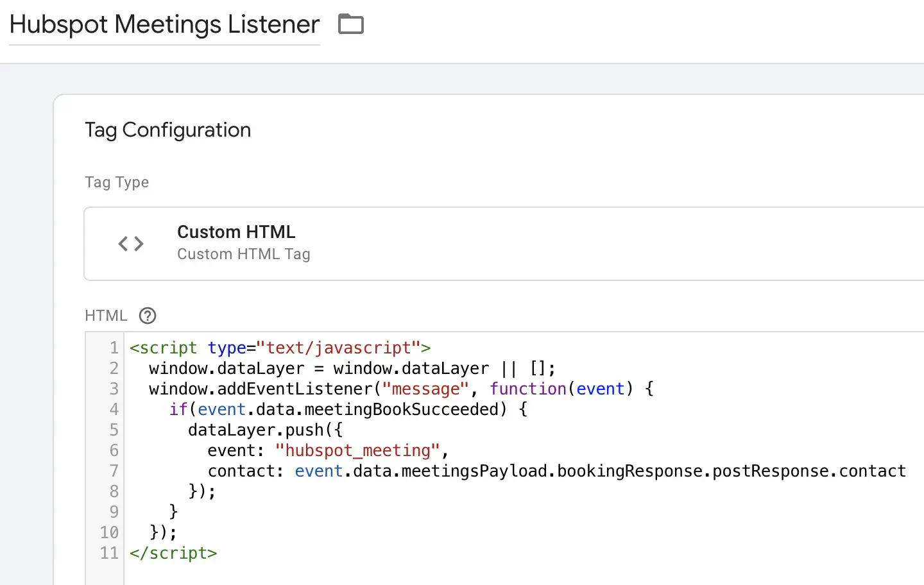The width and height of the screenshot is (924, 585).
Task: Edit the tag name Hubspot Meetings Listener
Action: 164,24
